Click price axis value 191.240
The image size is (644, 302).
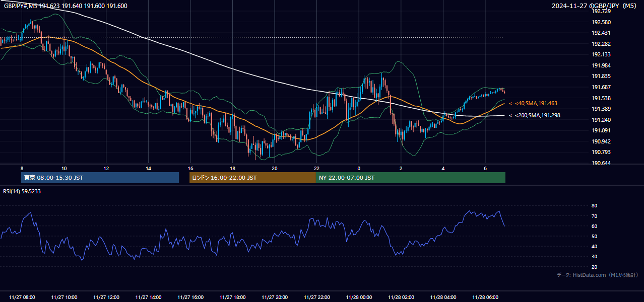click(601, 120)
